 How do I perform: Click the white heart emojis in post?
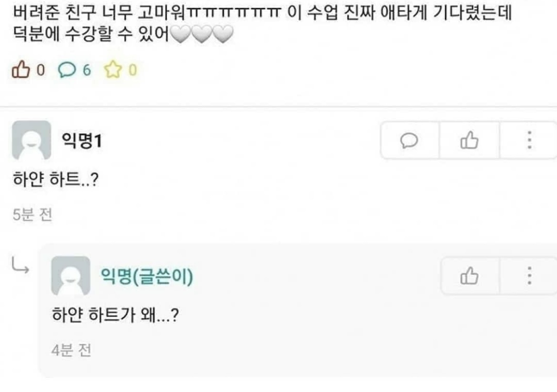coord(202,34)
